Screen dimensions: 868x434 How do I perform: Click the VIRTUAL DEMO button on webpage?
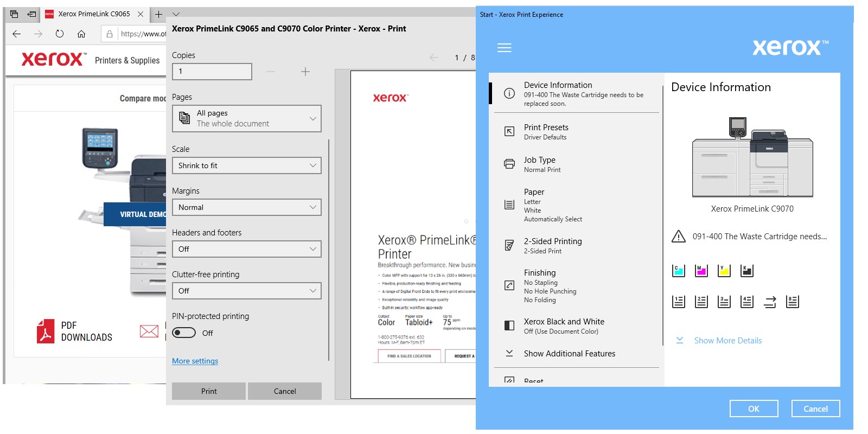tap(135, 214)
